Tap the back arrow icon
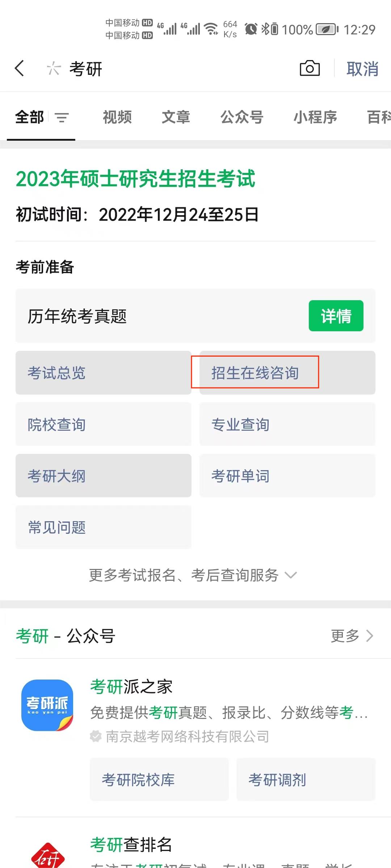Screen dimensions: 391x868 pos(20,68)
